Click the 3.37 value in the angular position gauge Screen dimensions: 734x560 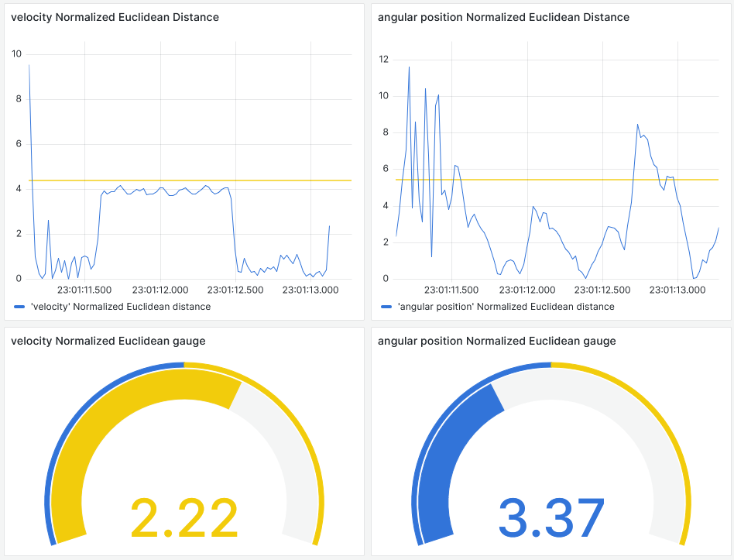[550, 517]
